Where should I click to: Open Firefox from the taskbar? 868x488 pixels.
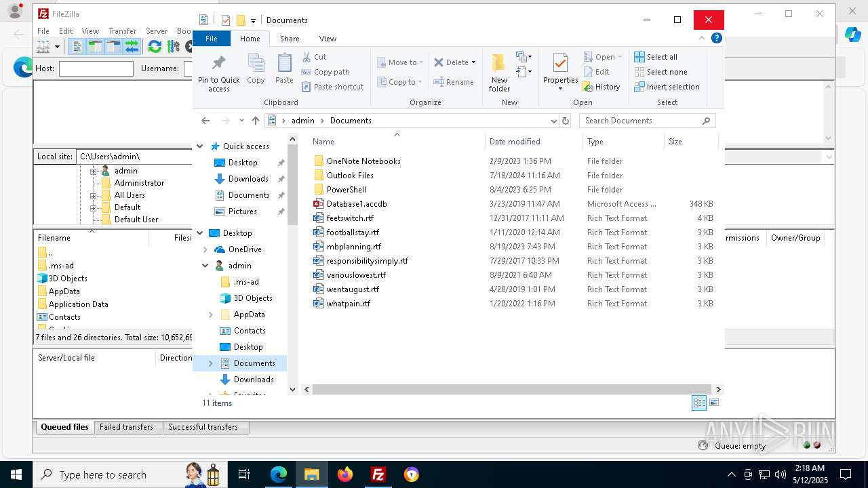click(345, 474)
